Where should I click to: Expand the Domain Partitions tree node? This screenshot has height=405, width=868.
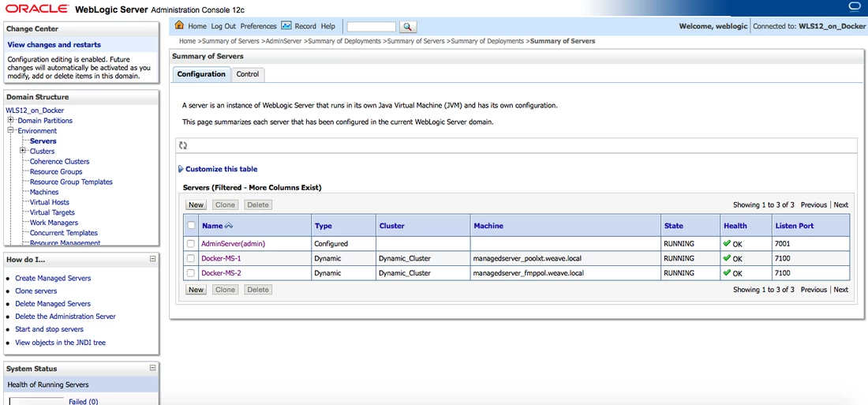tap(10, 120)
